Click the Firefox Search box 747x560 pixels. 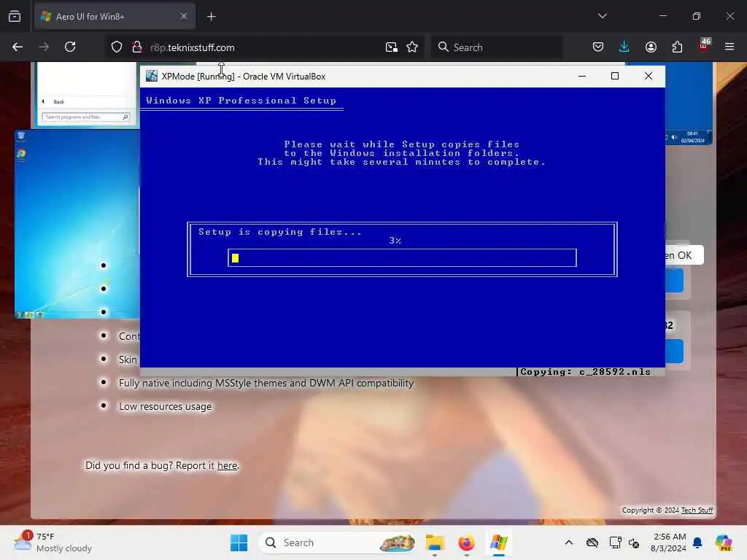[497, 47]
